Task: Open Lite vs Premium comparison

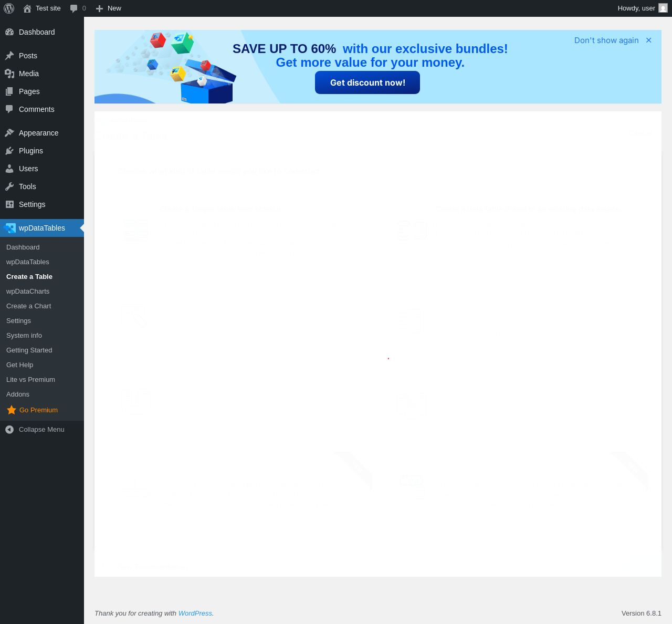Action: point(31,380)
